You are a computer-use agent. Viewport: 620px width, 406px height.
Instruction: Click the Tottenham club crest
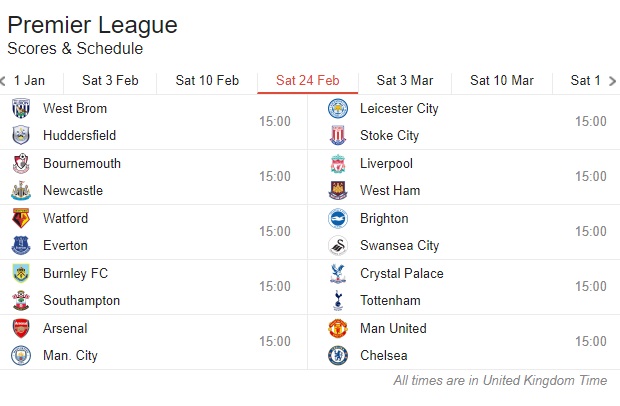[x=338, y=300]
